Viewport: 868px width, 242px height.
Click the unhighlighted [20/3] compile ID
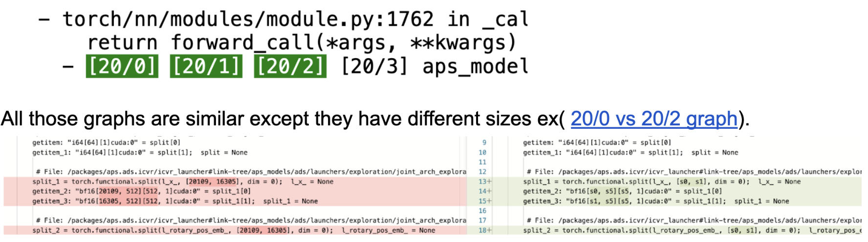[374, 66]
